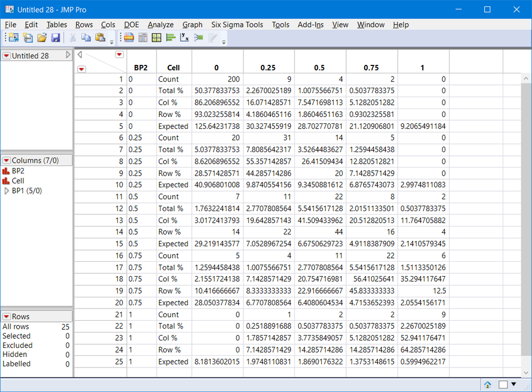Open the Untitled 28 table red triangle menu
This screenshot has height=392, width=532.
[7, 56]
